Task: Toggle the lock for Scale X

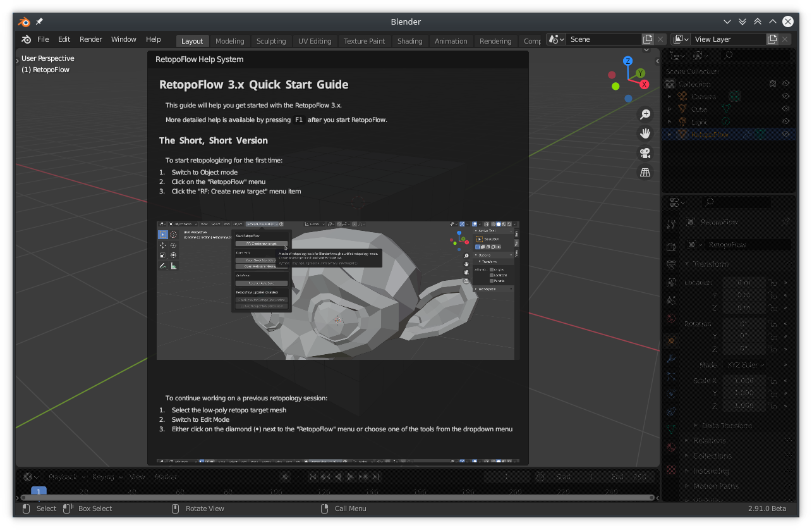Action: 773,381
